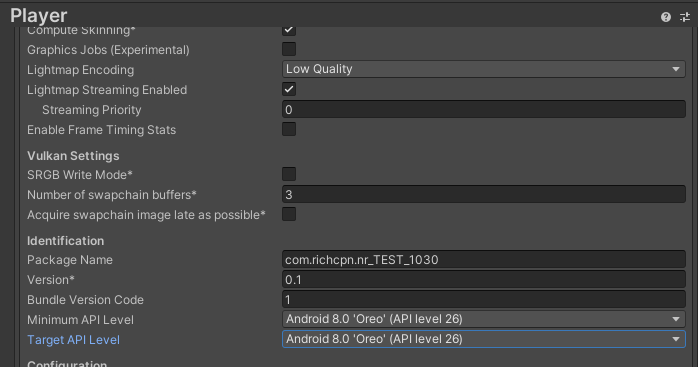Click the Minimum API Level label
The image size is (698, 367).
80,320
